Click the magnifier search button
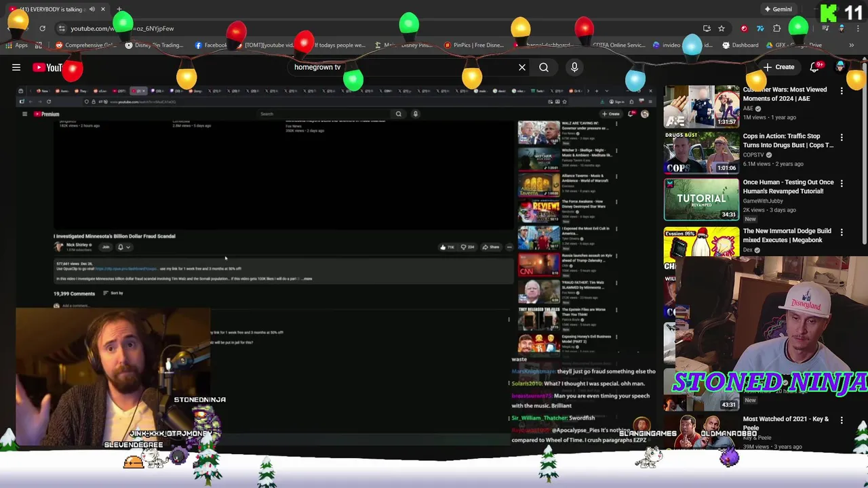The height and width of the screenshot is (488, 868). [544, 67]
